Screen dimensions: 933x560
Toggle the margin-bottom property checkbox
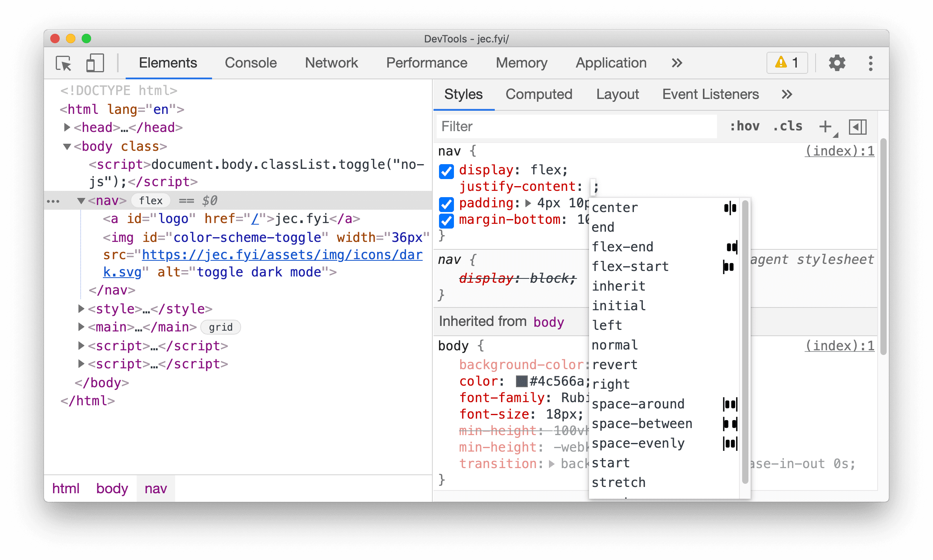pyautogui.click(x=446, y=221)
